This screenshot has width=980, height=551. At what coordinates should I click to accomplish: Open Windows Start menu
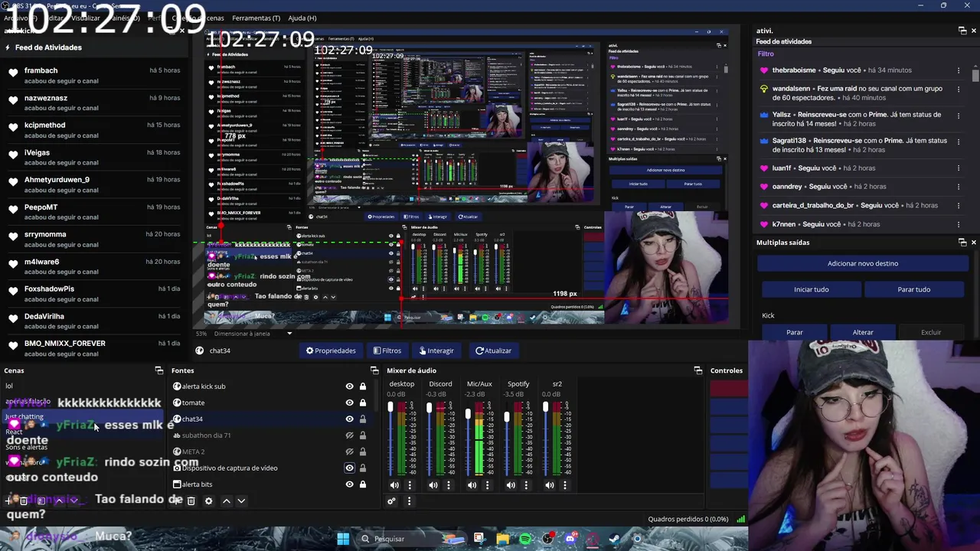pyautogui.click(x=343, y=539)
